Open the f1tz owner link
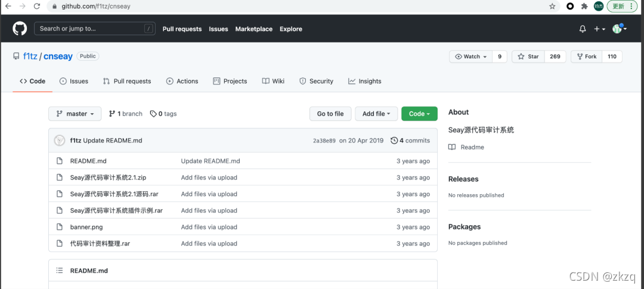The image size is (644, 289). [30, 57]
